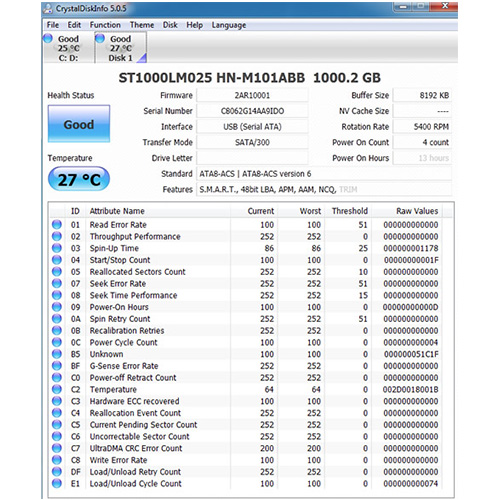This screenshot has width=500, height=500.
Task: Click status orb for Power-On Hours row
Action: pos(57,307)
